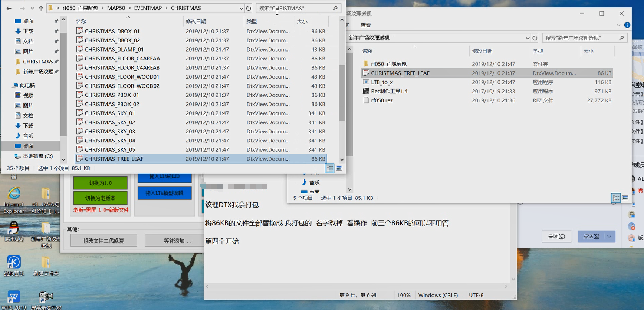This screenshot has height=310, width=644.
Task: Click the up-arrow parent folder button
Action: click(41, 8)
